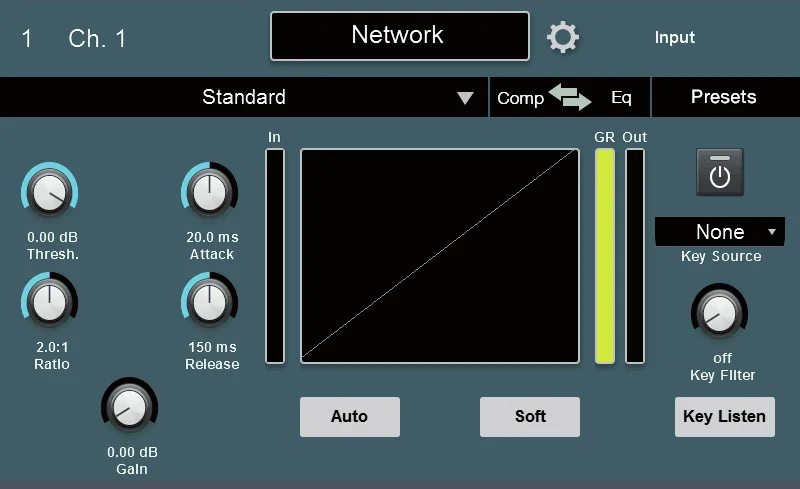Select the Input label

[674, 37]
